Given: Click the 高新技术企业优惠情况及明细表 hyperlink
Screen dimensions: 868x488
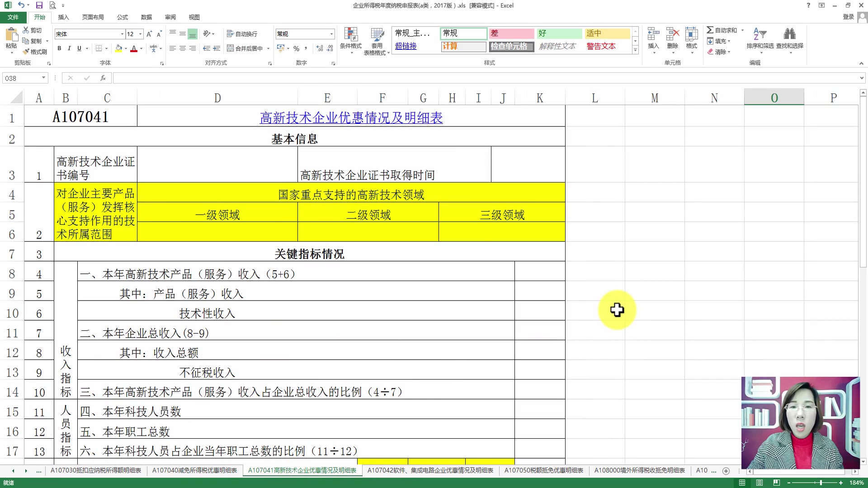Looking at the screenshot, I should pyautogui.click(x=351, y=118).
